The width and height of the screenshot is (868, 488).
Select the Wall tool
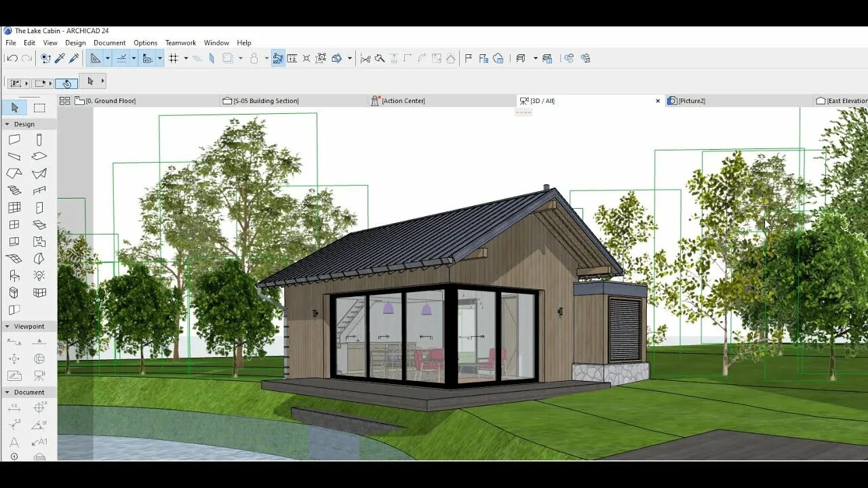point(14,140)
